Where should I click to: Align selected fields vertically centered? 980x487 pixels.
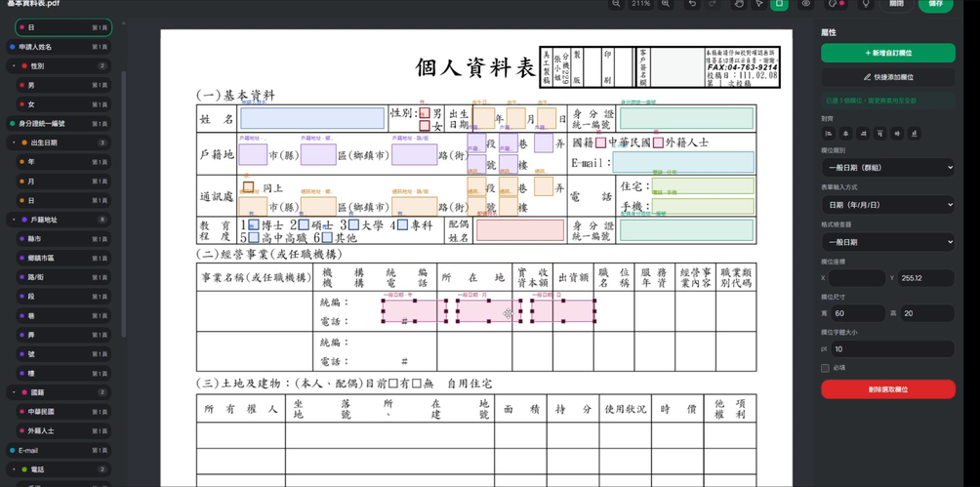(897, 133)
